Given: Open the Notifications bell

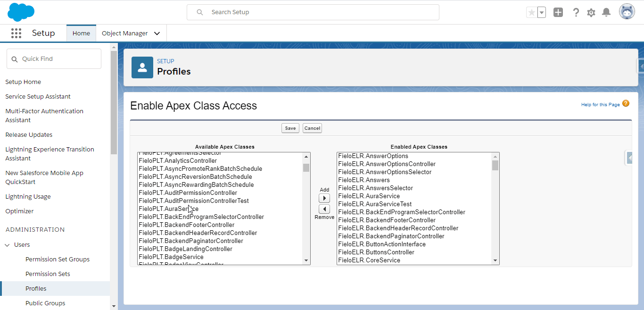Looking at the screenshot, I should [x=607, y=12].
